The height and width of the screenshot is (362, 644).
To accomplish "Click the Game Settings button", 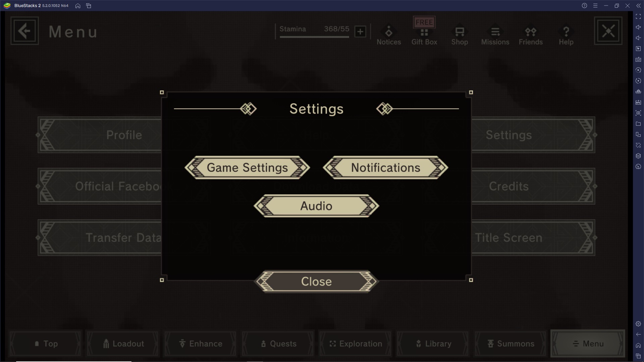I will pos(247,168).
